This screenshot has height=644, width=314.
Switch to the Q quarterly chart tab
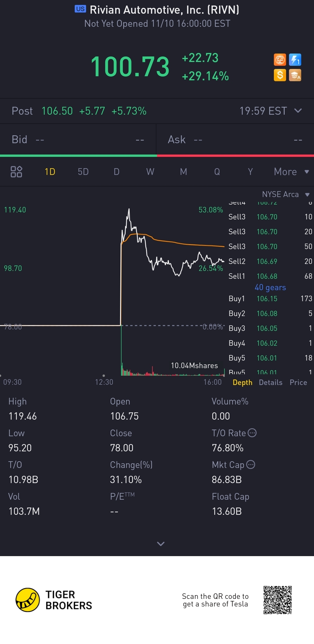pyautogui.click(x=217, y=172)
